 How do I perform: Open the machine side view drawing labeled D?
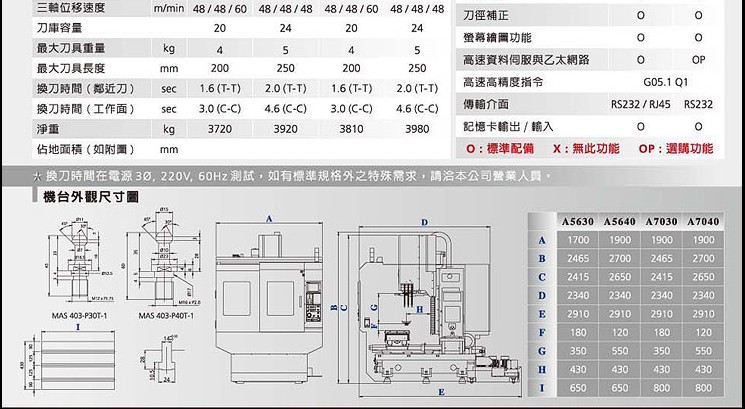tap(430, 308)
